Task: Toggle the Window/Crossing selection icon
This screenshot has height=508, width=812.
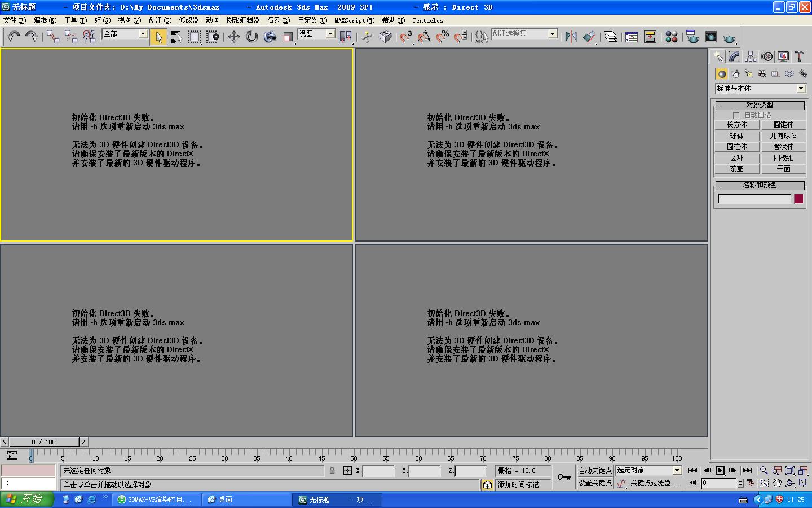Action: [x=213, y=37]
